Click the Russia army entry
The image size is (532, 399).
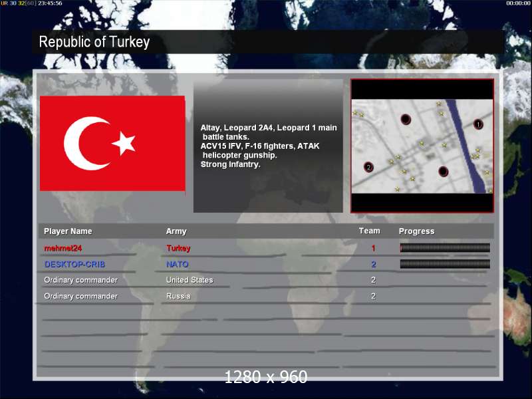pos(178,296)
